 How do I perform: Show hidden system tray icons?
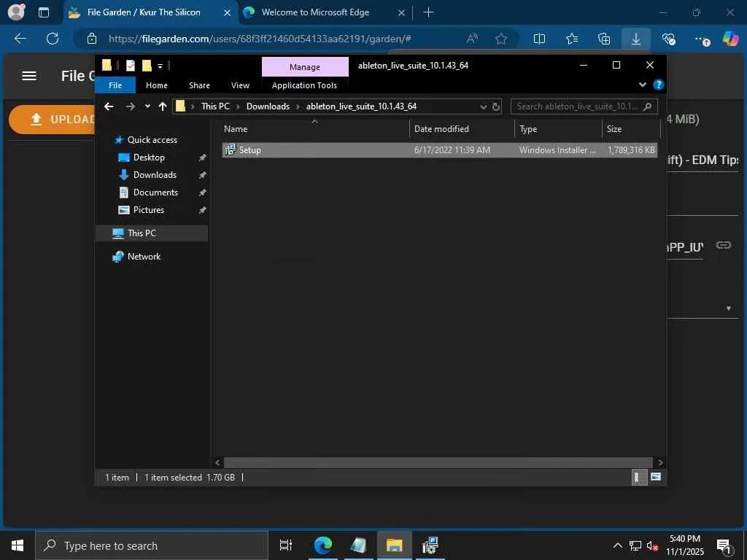coord(617,545)
